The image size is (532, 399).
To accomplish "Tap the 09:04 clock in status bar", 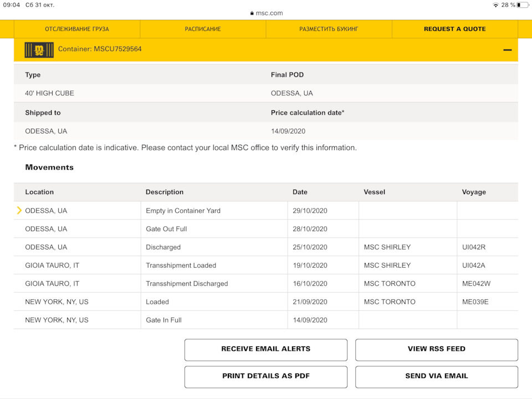I will point(12,5).
